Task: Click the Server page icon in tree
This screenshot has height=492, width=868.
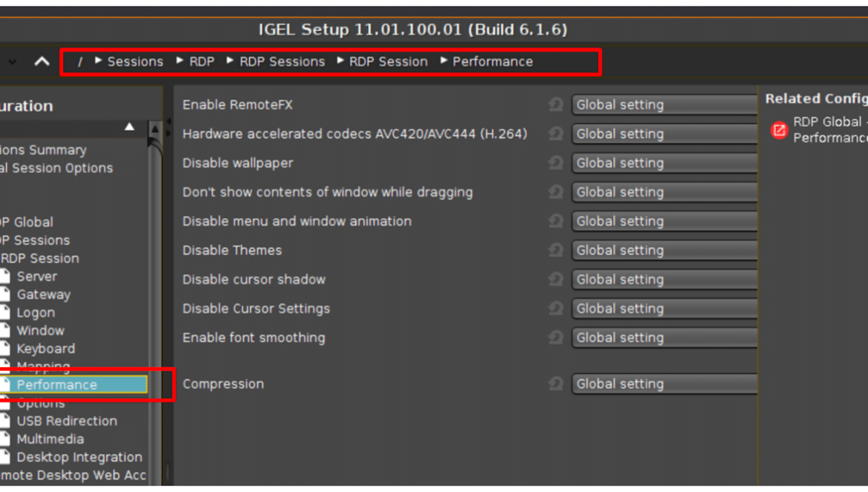Action: click(x=5, y=276)
